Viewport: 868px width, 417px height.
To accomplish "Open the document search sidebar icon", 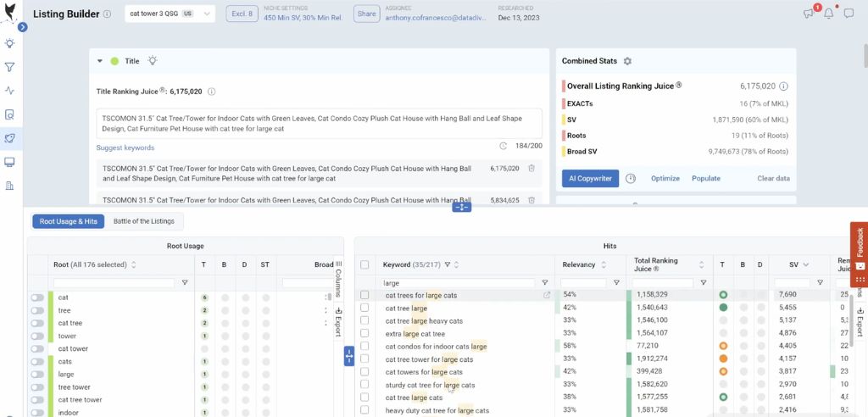I will pyautogui.click(x=9, y=114).
